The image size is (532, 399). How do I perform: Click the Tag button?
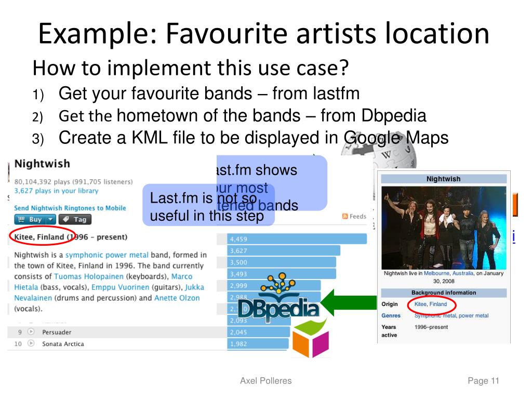[x=75, y=220]
